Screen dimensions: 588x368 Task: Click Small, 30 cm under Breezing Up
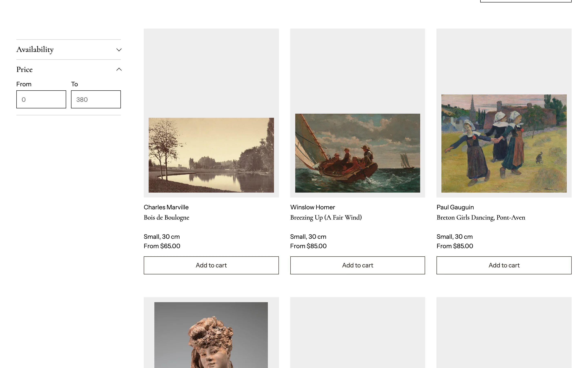pyautogui.click(x=308, y=237)
